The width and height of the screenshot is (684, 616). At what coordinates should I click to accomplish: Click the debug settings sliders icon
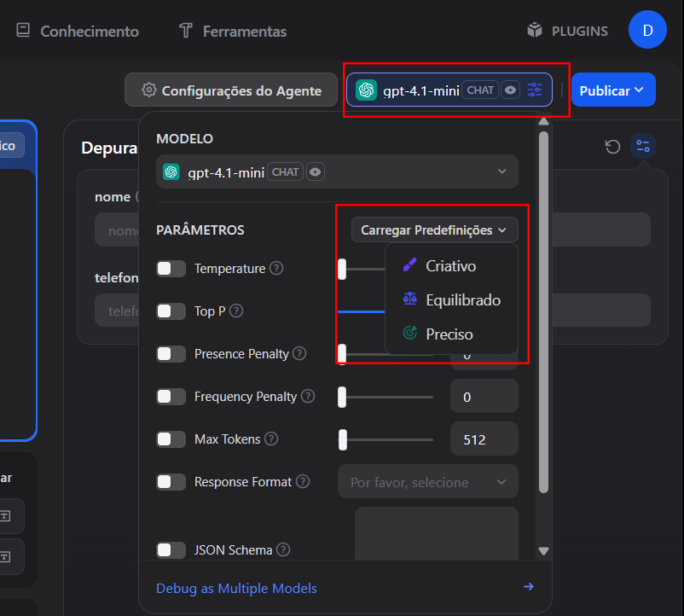pyautogui.click(x=643, y=146)
